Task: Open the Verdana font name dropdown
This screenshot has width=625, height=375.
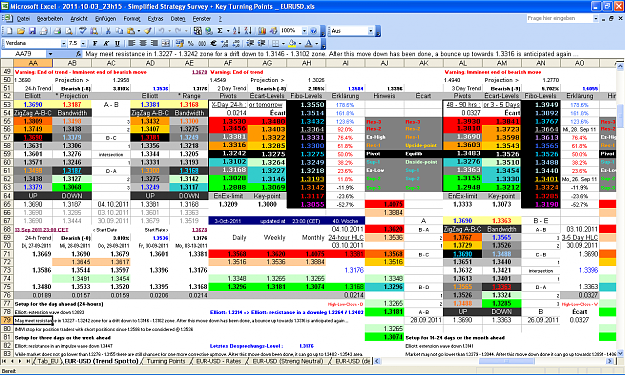Action: (63, 43)
